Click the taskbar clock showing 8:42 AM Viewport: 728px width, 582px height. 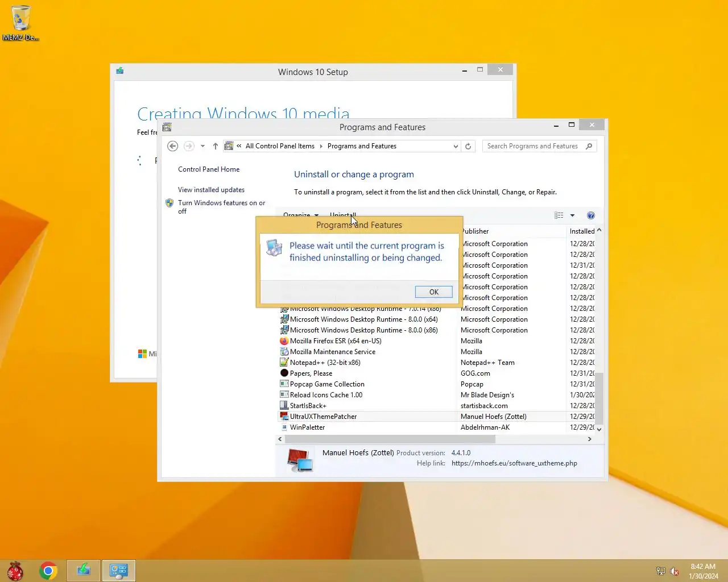pos(703,571)
